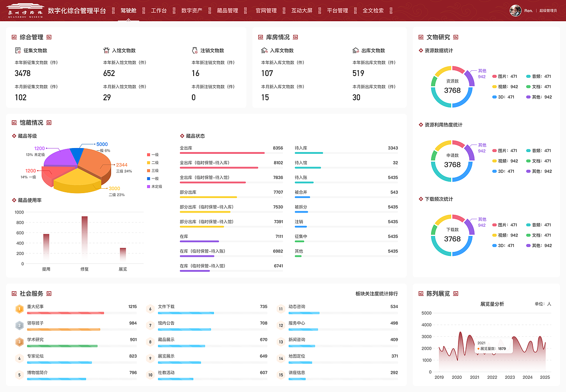Click the 2021 展览量数 chart tooltip
Viewport: 566px width, 392px height.
[x=493, y=346]
